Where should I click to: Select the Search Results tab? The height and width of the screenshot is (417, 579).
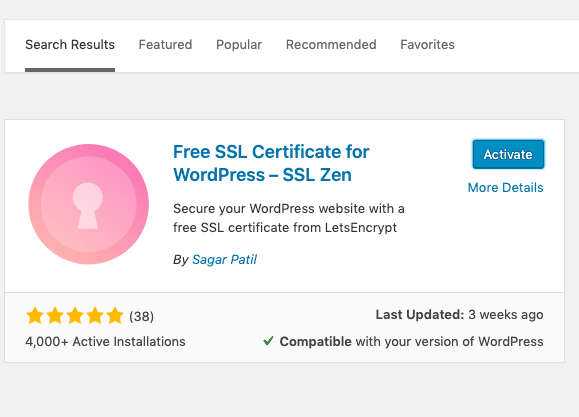tap(70, 45)
